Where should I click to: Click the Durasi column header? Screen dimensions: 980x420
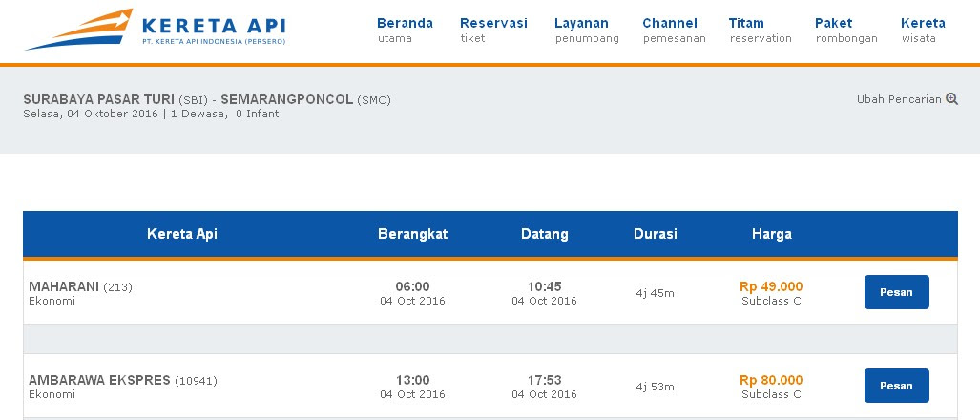pos(655,234)
